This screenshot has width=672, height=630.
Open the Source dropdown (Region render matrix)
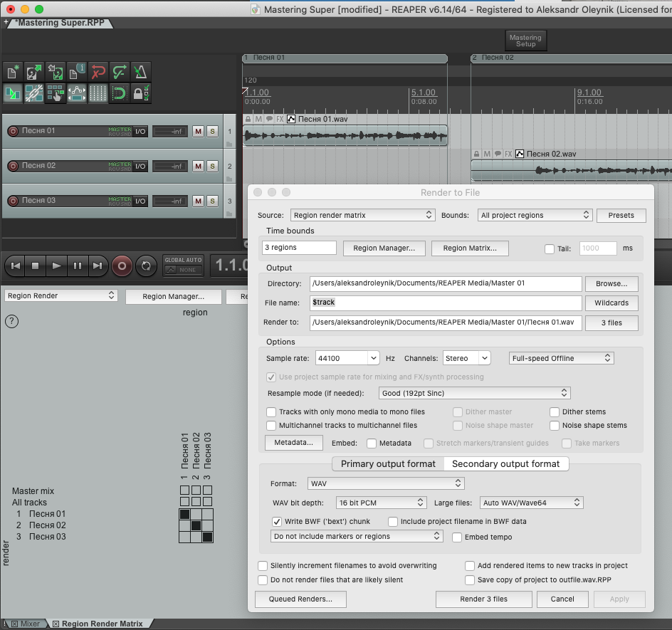tap(362, 215)
